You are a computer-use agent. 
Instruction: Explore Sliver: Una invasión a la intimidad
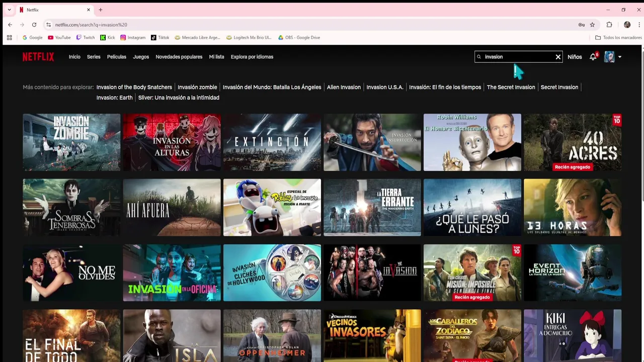[x=179, y=98]
